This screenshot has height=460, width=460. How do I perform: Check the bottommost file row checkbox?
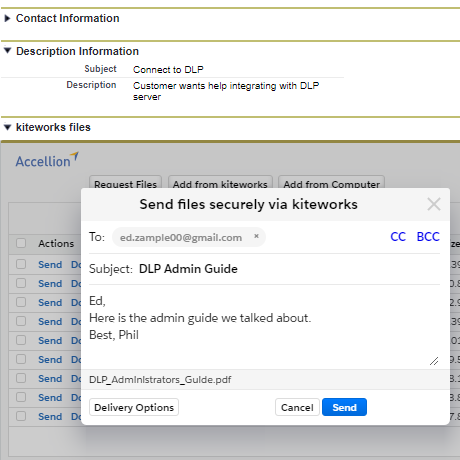point(21,416)
